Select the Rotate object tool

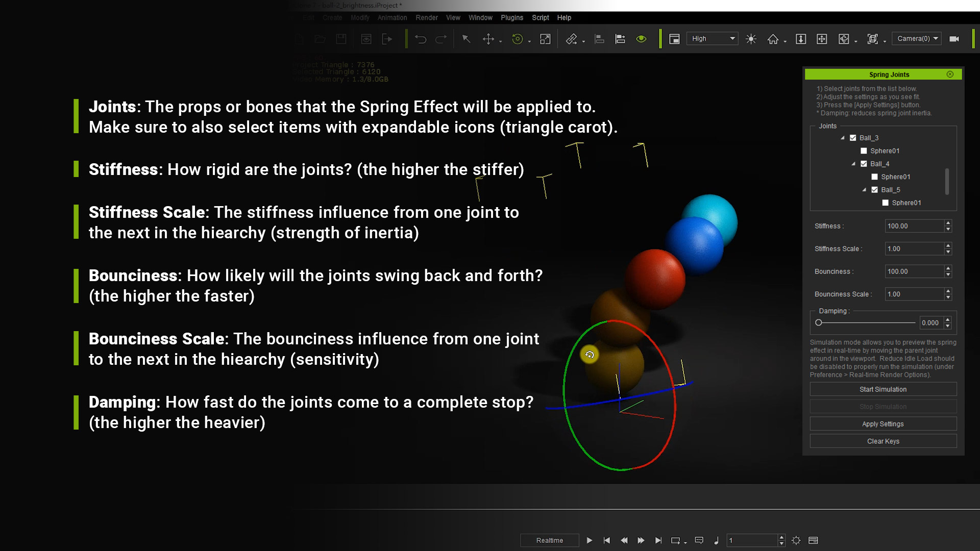[x=518, y=39]
